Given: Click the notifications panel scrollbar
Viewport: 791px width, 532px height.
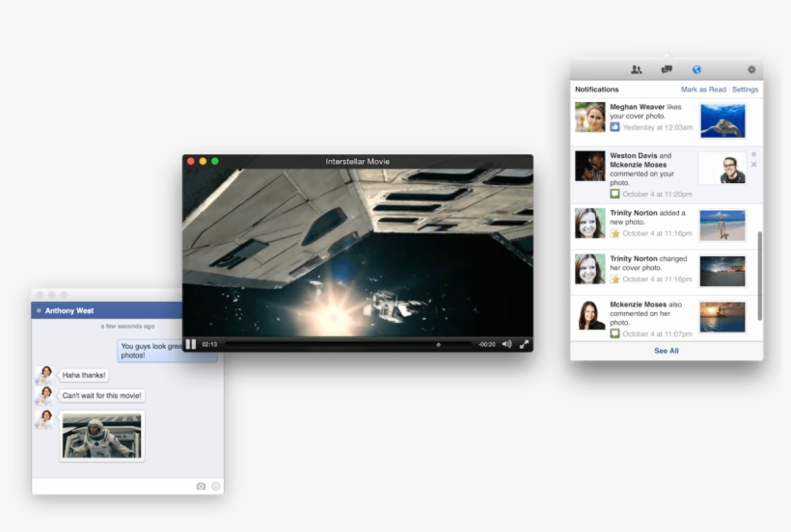Looking at the screenshot, I should pos(760,276).
